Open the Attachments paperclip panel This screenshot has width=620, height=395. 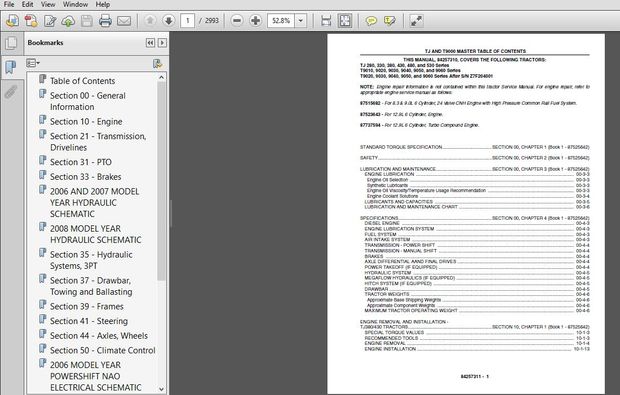[x=11, y=92]
